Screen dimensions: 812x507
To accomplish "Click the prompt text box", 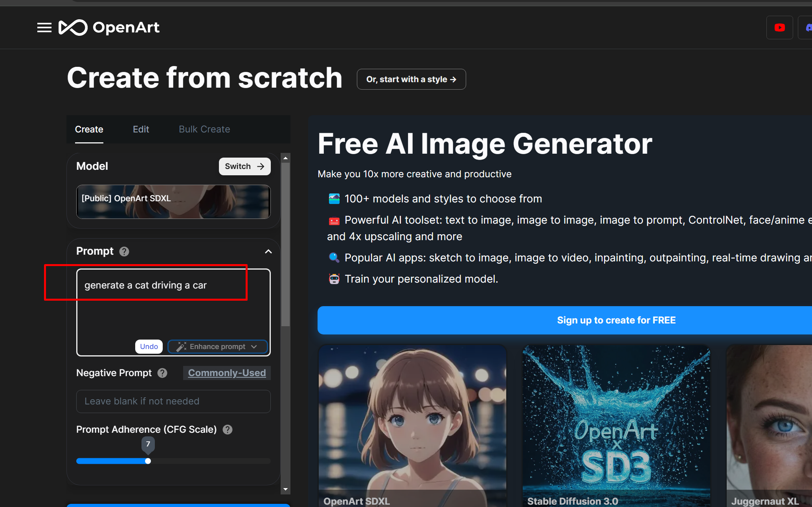I will pyautogui.click(x=173, y=312).
